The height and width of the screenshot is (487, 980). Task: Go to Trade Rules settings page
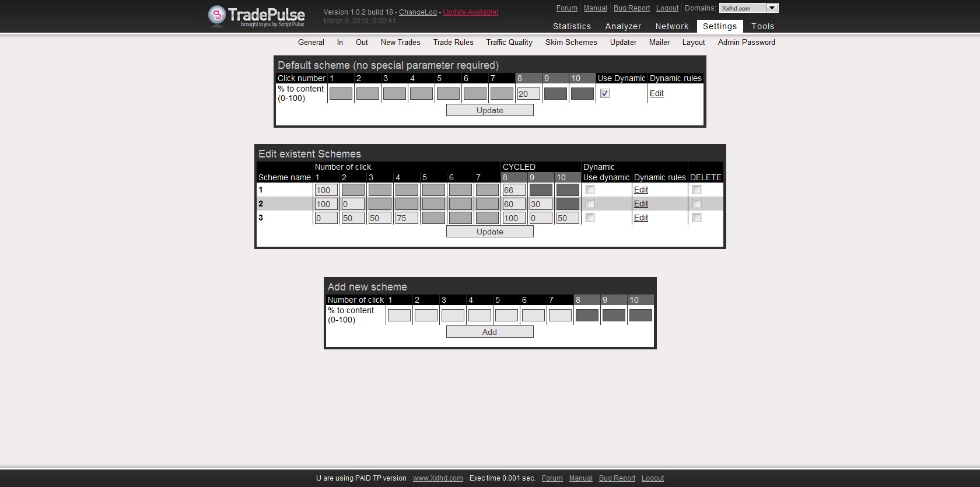coord(453,43)
